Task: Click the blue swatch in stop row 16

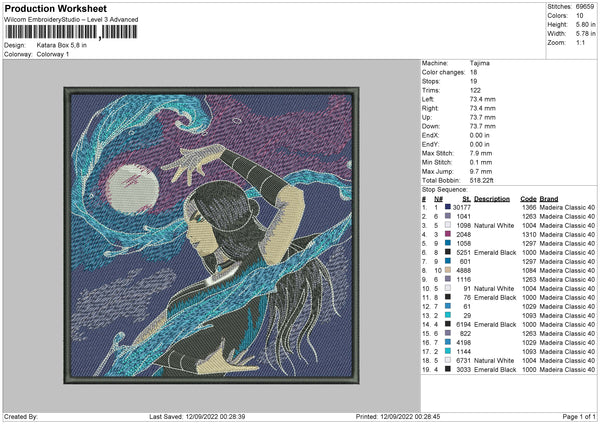Action: [x=448, y=342]
